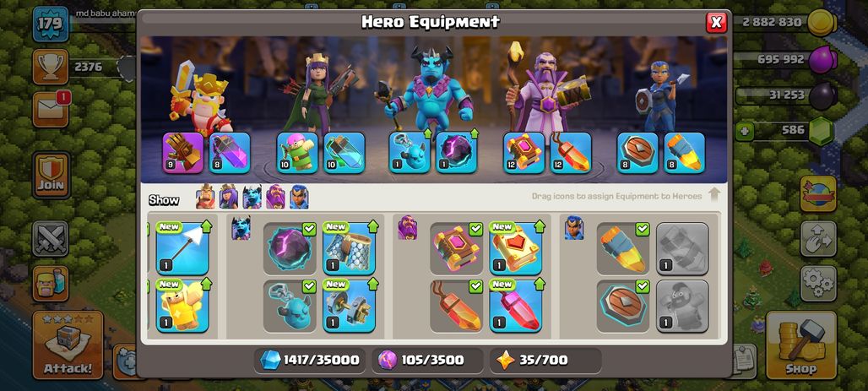Filter equipment by Minion Prince portrait

tap(252, 197)
